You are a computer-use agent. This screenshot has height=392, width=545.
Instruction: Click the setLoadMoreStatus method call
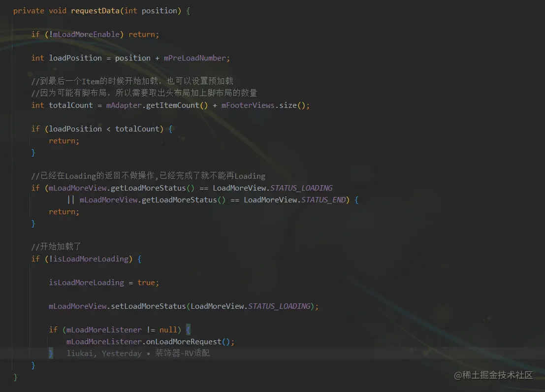click(148, 306)
